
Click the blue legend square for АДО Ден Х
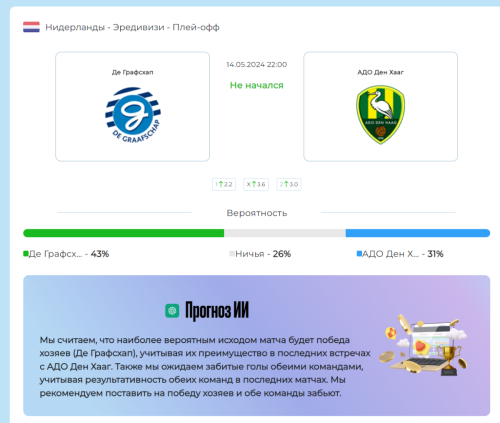click(x=359, y=254)
